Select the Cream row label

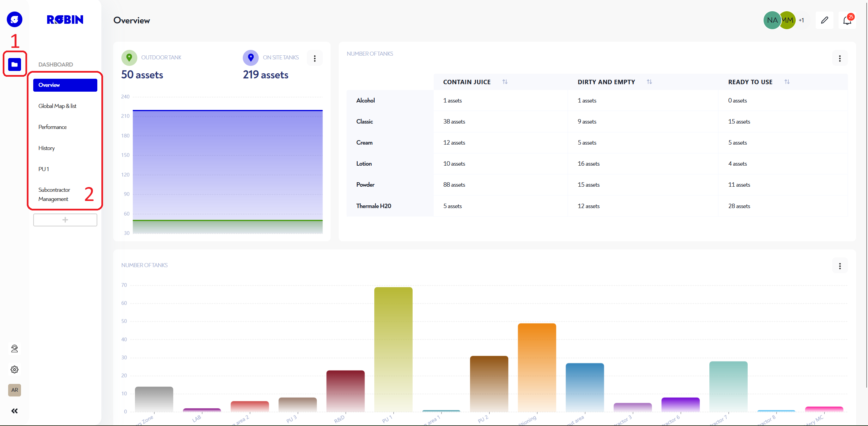click(x=364, y=143)
